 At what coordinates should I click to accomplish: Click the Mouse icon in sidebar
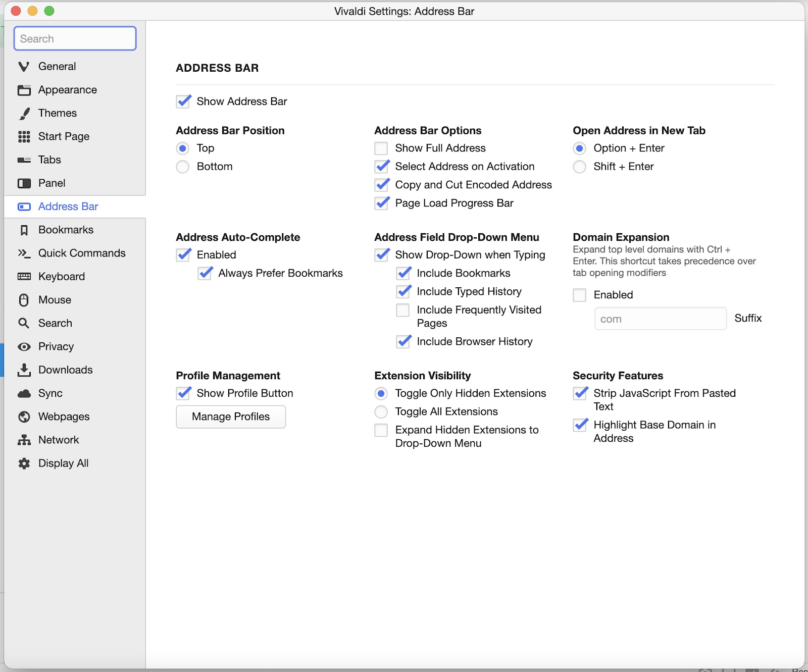[x=24, y=300]
